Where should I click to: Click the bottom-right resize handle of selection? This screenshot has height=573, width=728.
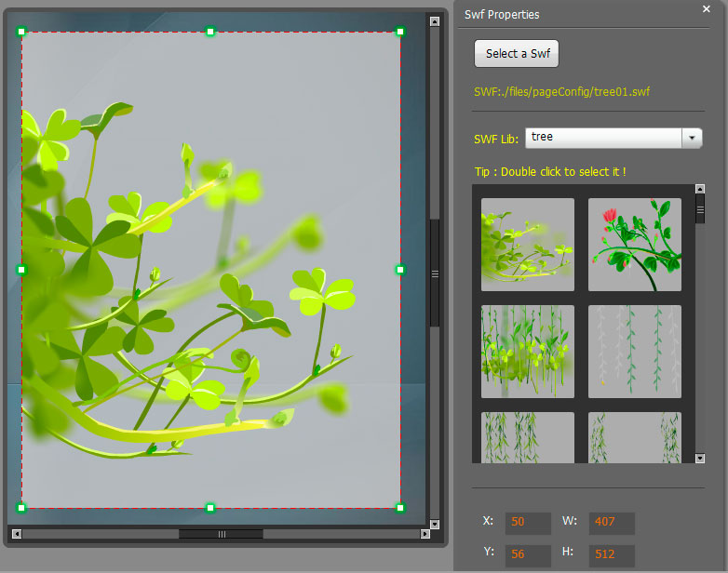(400, 508)
